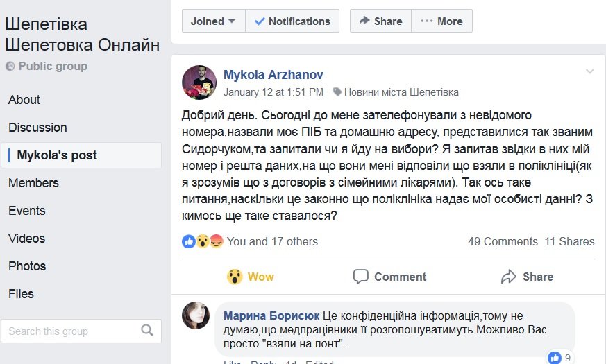Open the Events section

click(27, 211)
